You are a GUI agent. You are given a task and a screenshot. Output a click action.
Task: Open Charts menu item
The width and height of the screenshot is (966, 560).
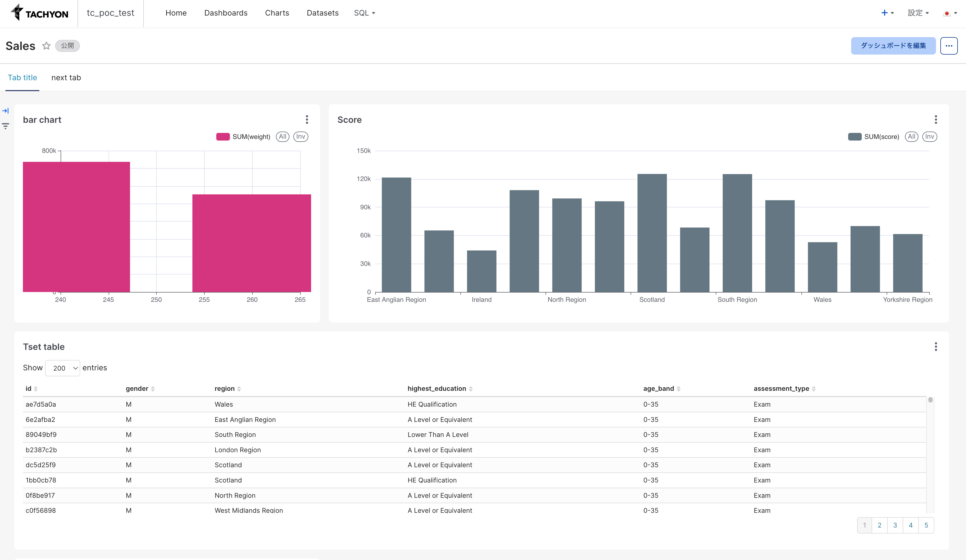tap(277, 13)
